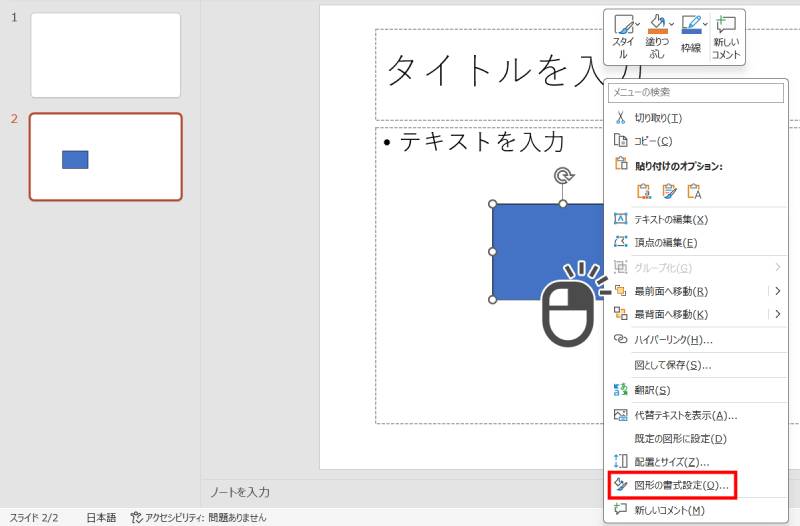The image size is (800, 526).
Task: Click the スタイル style icon in mini toolbar
Action: pyautogui.click(x=623, y=24)
